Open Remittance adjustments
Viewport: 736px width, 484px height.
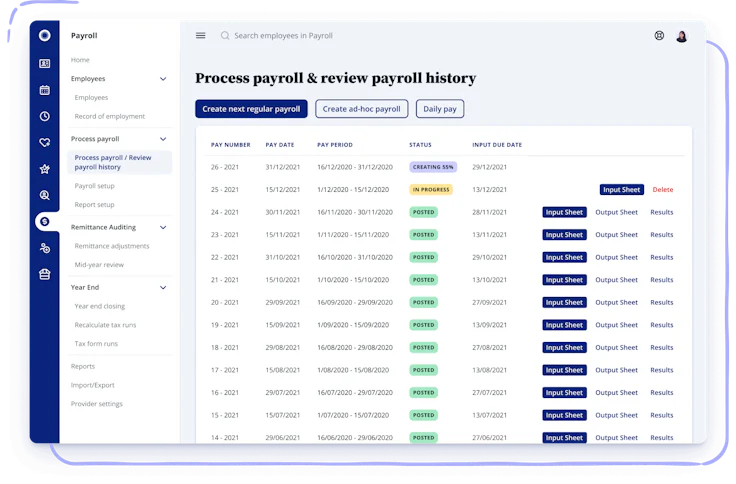112,246
